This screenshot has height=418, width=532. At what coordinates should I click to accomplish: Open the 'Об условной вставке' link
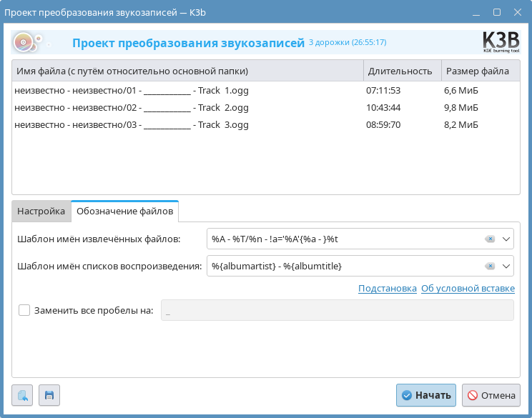(x=468, y=289)
